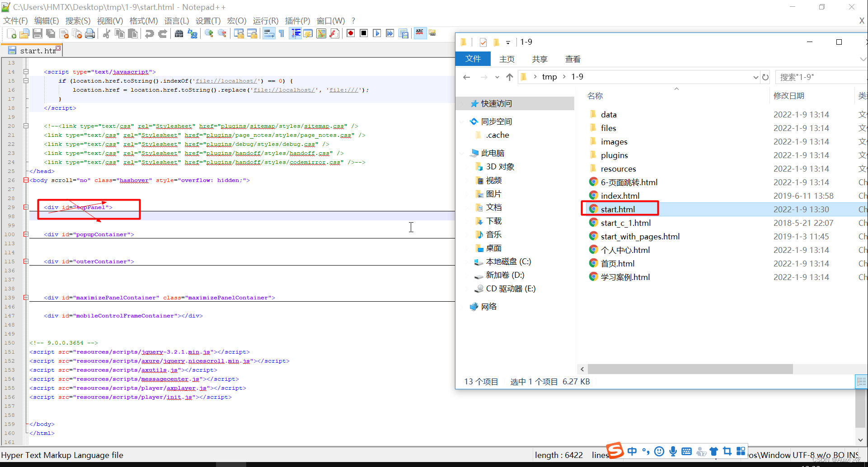
Task: Collapse the fold marker at line 14
Action: pyautogui.click(x=26, y=72)
